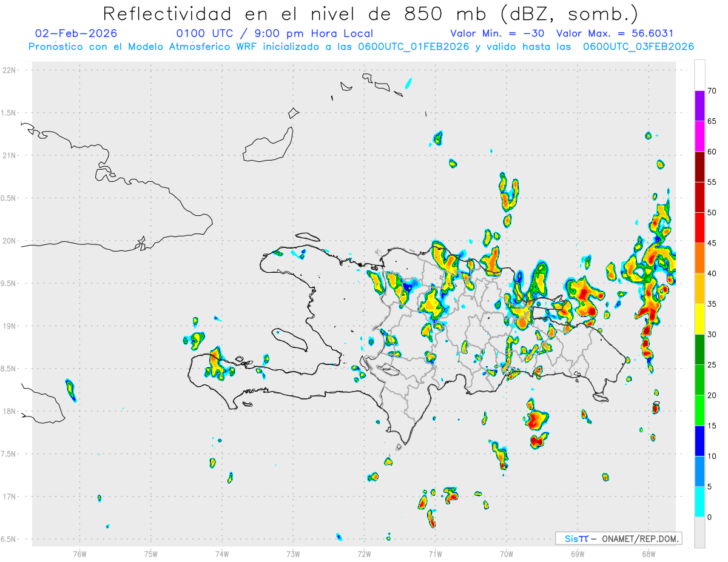Click the colorbar label "10"
This screenshot has height=562, width=728.
(712, 456)
